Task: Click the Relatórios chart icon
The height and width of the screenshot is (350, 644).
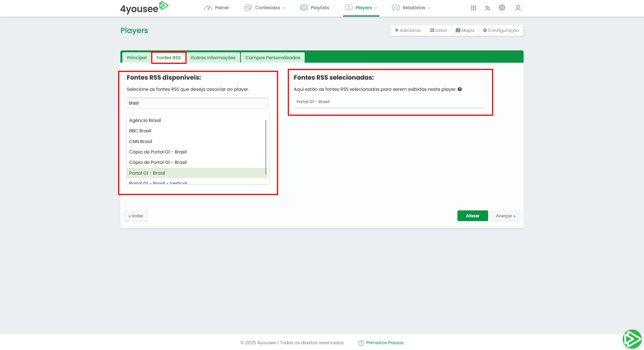Action: pyautogui.click(x=395, y=8)
